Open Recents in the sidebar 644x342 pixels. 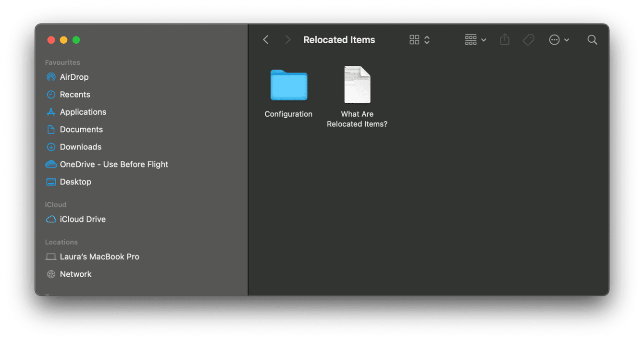pyautogui.click(x=75, y=94)
